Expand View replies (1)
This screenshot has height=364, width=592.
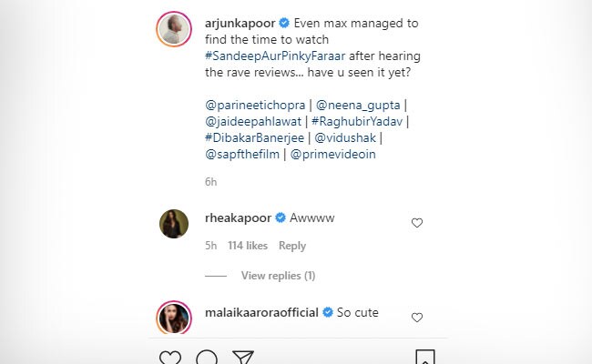click(x=278, y=275)
